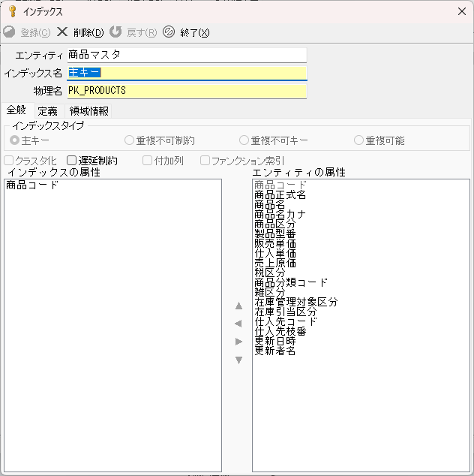Select 重複可能 radio option
The height and width of the screenshot is (476, 474).
point(358,140)
